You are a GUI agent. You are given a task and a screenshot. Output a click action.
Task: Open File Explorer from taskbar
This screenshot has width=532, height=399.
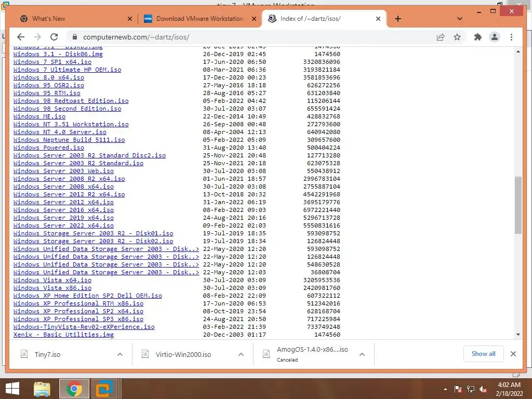(42, 389)
